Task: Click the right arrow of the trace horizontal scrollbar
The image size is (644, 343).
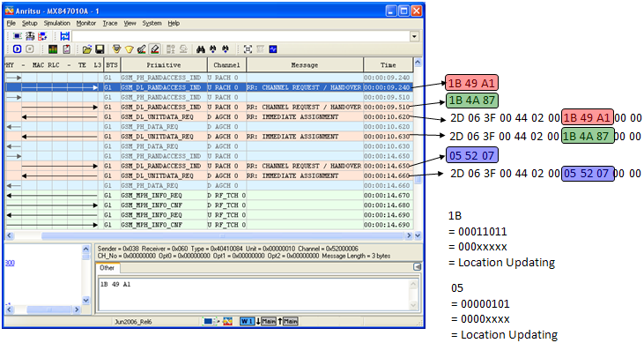Action: [x=409, y=235]
